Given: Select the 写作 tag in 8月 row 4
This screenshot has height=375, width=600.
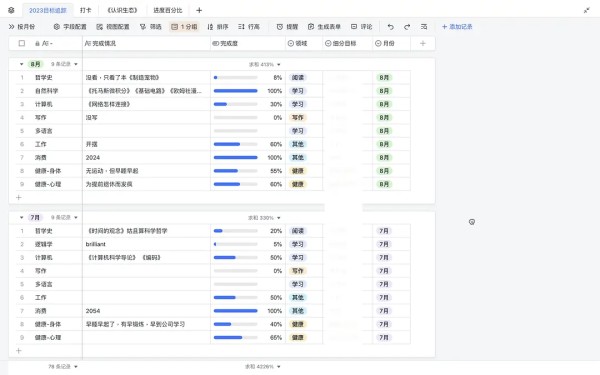Looking at the screenshot, I should click(298, 117).
